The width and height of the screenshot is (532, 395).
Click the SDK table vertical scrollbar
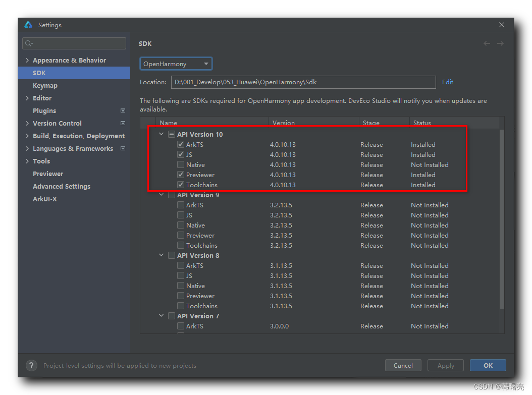pos(501,217)
